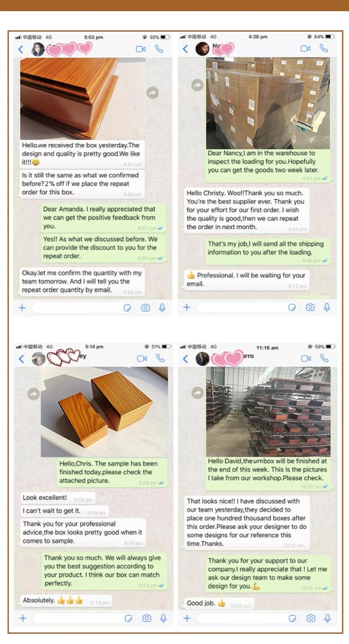
Task: Forward the warehouse cartons photo
Action: click(x=198, y=85)
